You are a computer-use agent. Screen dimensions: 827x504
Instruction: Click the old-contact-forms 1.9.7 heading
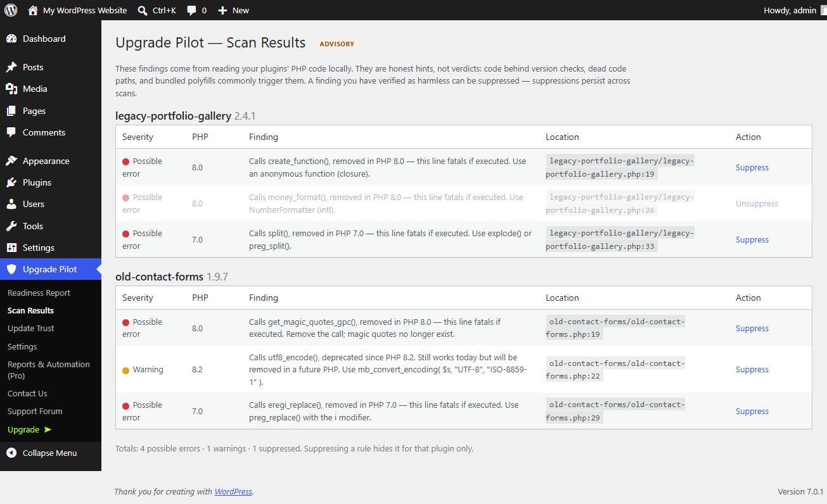[172, 277]
